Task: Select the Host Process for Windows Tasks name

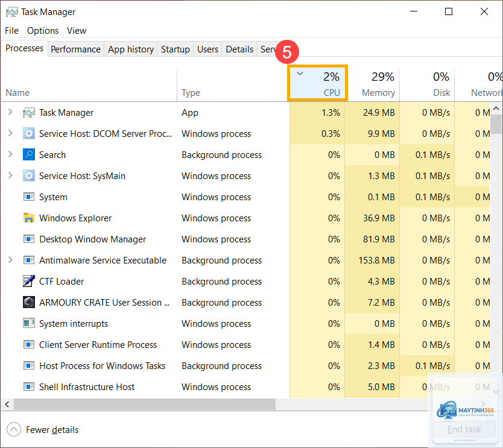Action: click(x=102, y=366)
